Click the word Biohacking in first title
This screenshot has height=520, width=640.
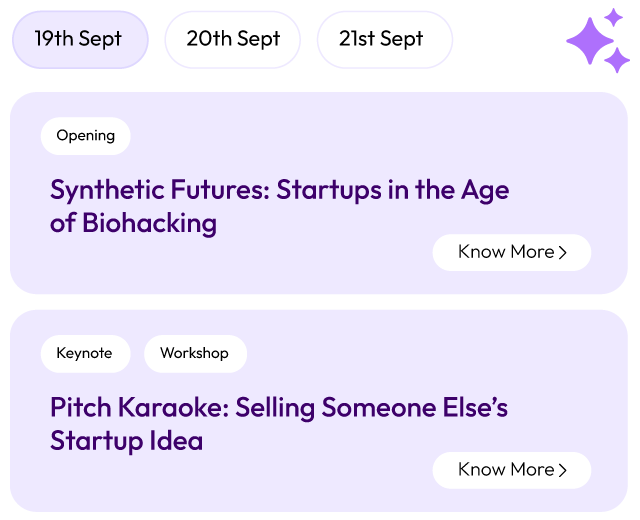[149, 222]
